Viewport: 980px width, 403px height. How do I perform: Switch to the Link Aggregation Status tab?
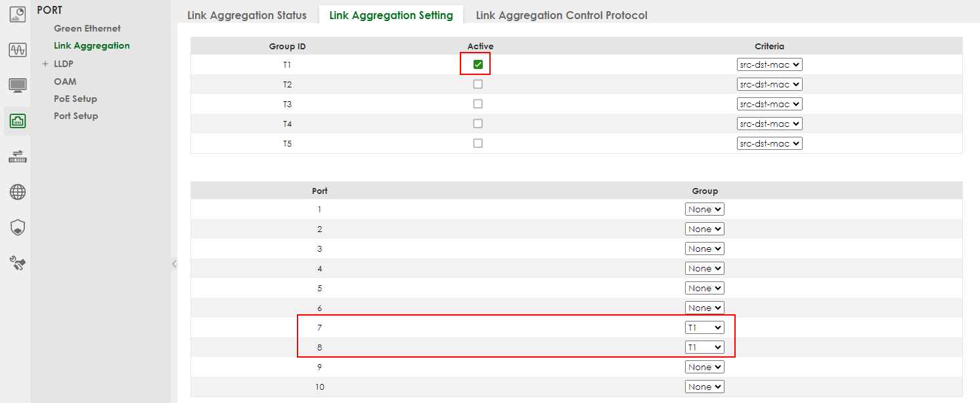point(248,14)
